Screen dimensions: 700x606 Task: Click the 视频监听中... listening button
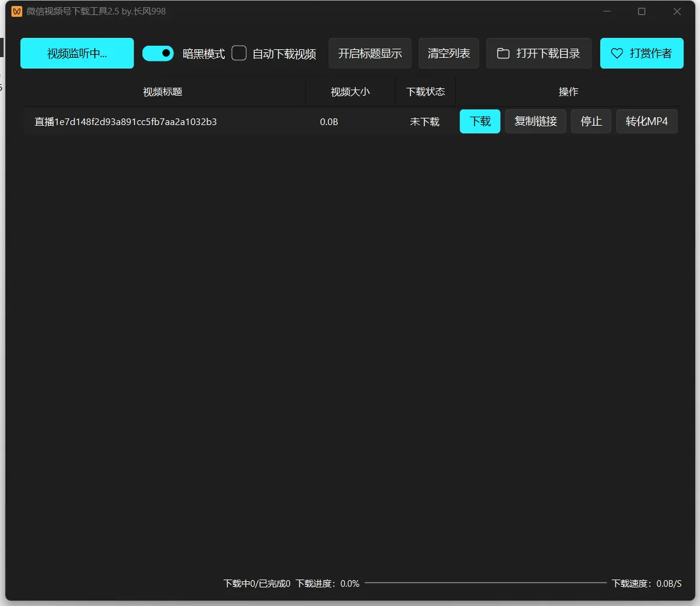pos(77,54)
